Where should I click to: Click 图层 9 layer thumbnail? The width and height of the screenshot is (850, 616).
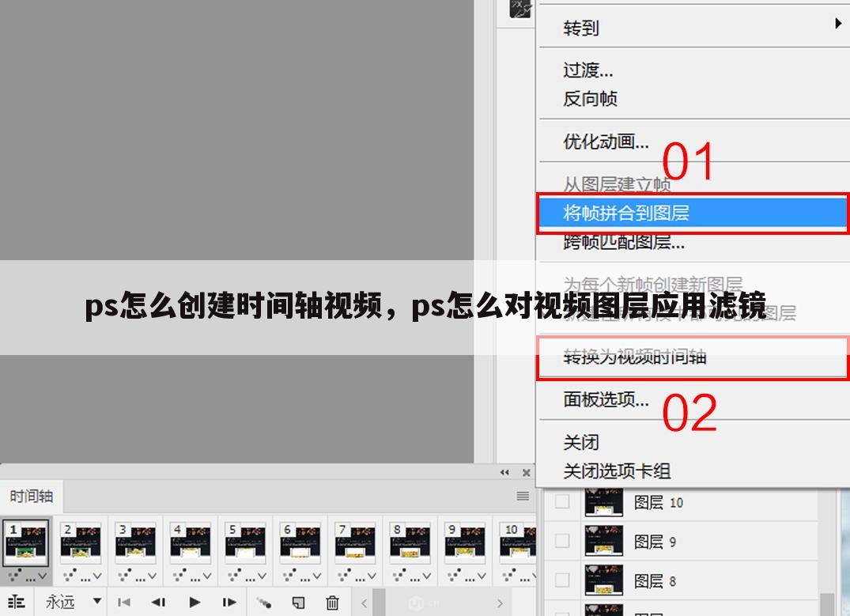pos(604,541)
